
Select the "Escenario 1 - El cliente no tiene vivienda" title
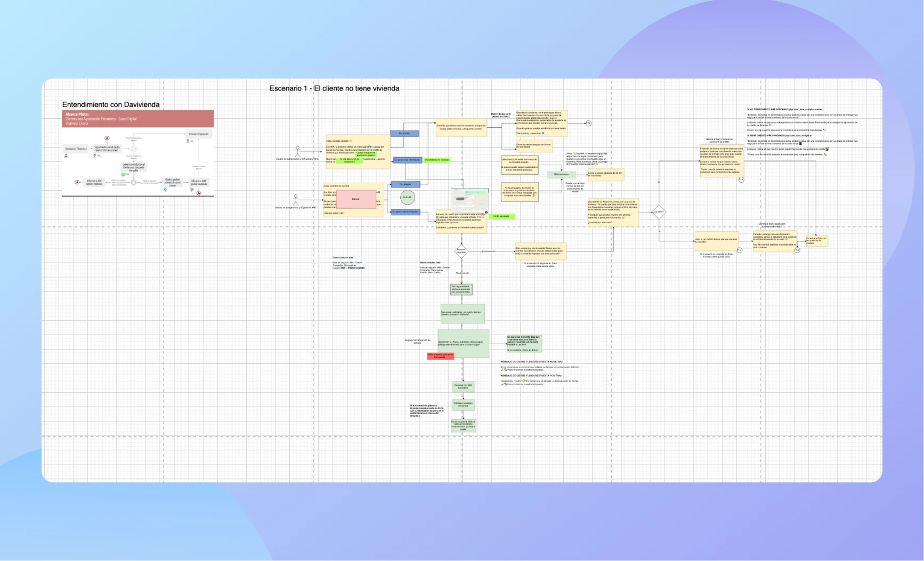(x=334, y=88)
